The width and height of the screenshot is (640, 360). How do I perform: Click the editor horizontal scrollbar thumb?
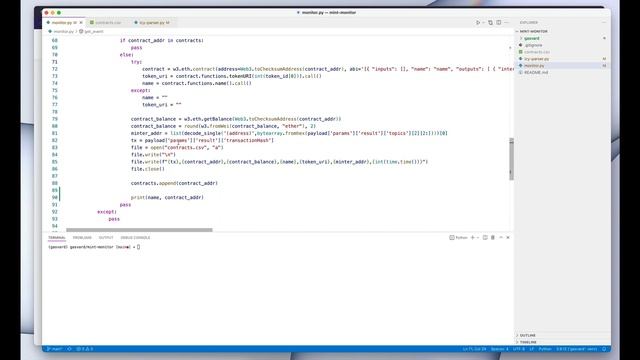139,230
